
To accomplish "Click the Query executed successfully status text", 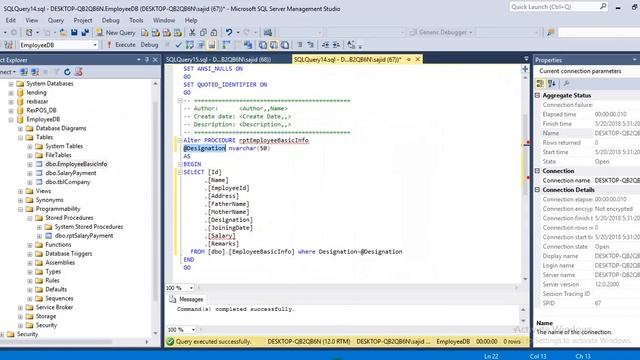I will pos(213,342).
